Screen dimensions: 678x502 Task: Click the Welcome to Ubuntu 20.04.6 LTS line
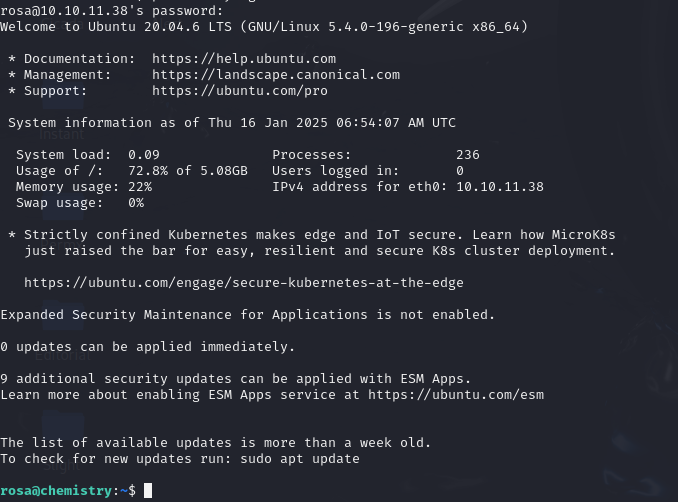264,27
